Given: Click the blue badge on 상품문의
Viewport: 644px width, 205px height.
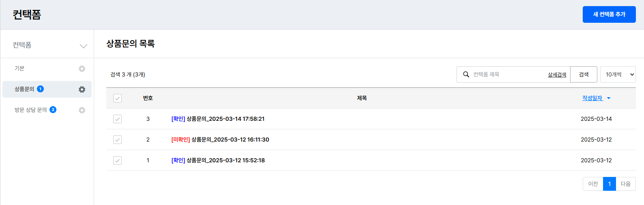Looking at the screenshot, I should [x=40, y=89].
